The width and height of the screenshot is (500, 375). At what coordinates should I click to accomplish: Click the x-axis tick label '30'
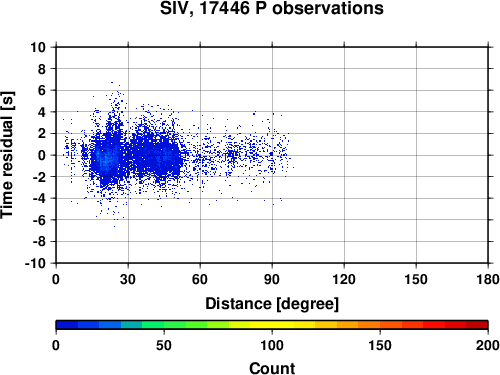click(128, 279)
